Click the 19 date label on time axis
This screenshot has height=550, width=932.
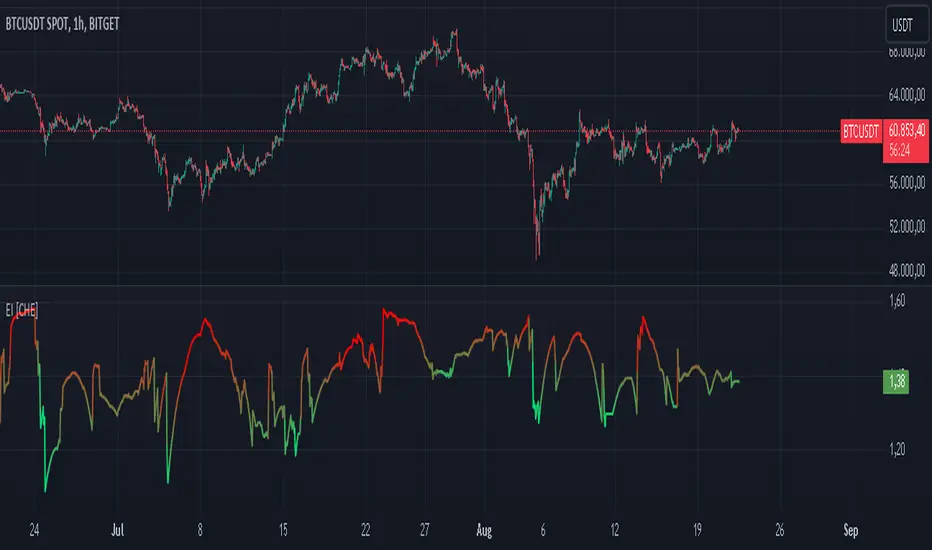[x=697, y=530]
